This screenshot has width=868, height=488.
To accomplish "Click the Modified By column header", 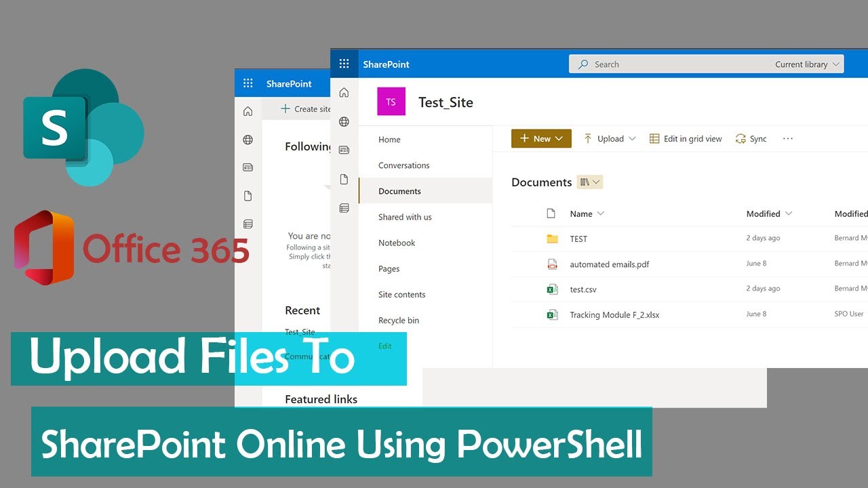I will 851,213.
